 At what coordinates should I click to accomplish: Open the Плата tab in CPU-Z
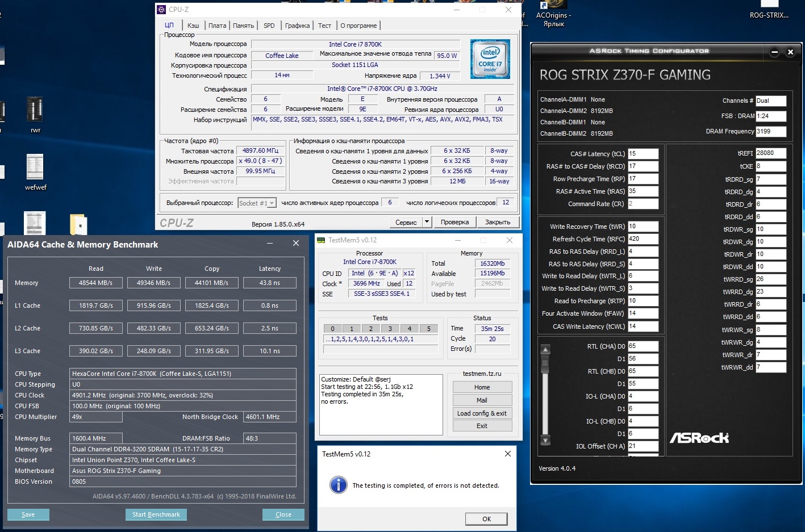217,26
